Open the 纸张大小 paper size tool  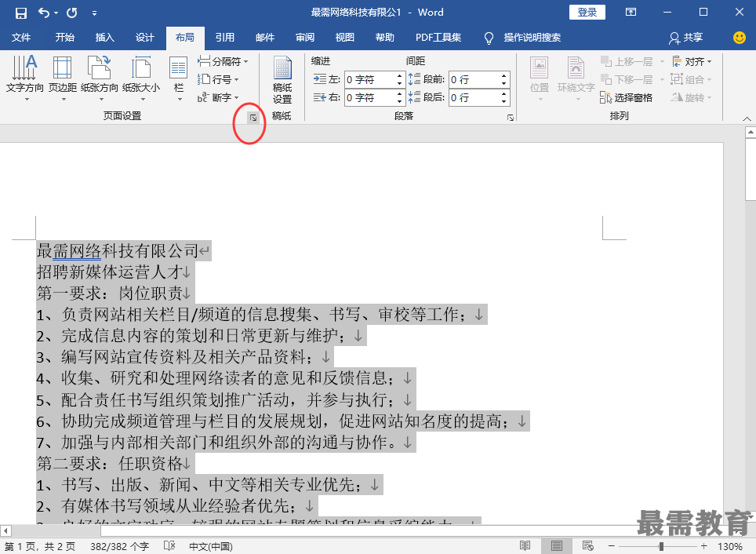point(141,77)
